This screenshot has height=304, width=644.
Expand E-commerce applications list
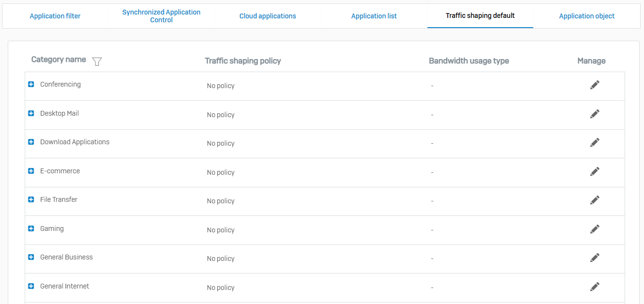[x=31, y=171]
